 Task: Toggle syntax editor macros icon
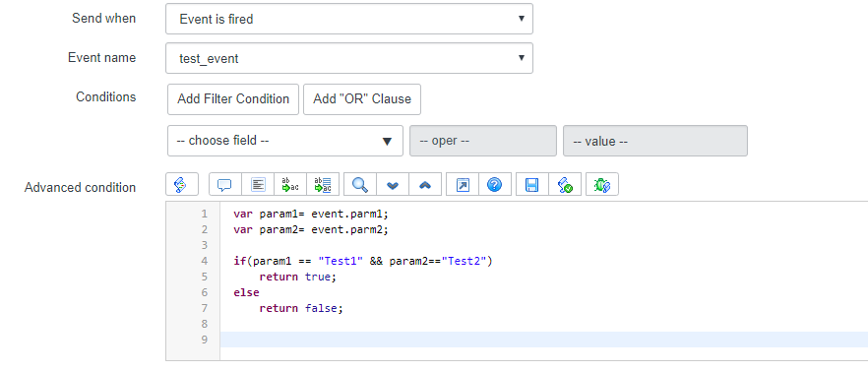pos(181,184)
